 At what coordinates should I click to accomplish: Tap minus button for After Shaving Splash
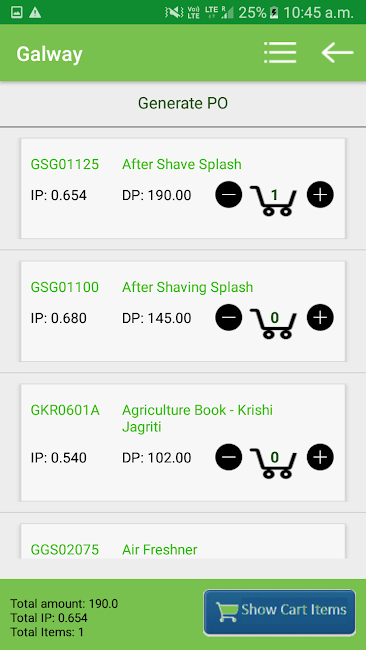228,317
